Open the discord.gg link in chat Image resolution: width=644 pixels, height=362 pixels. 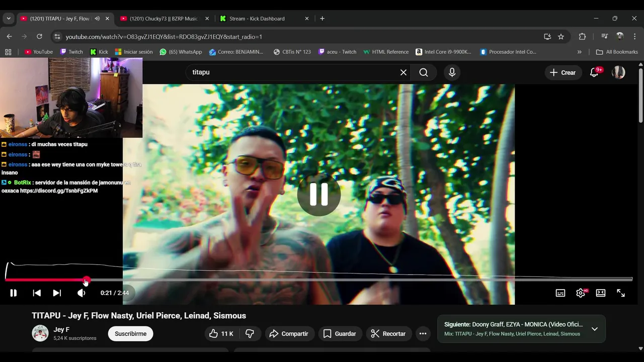59,191
